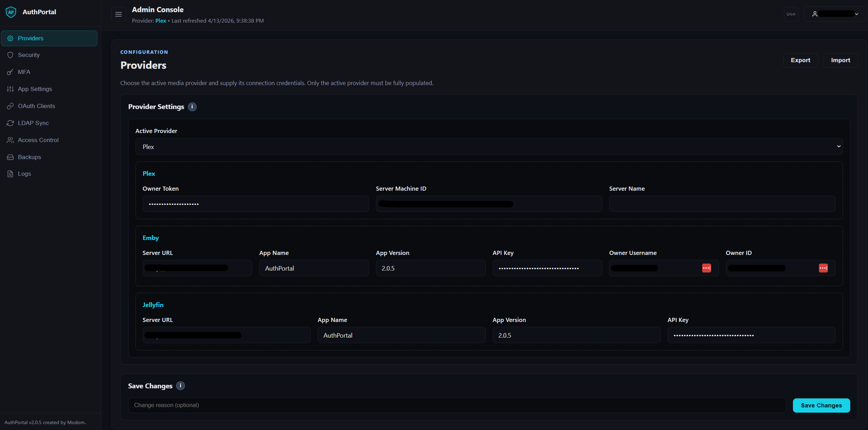Click the Plex Owner Token field
Image resolution: width=868 pixels, height=430 pixels.
[x=255, y=204]
